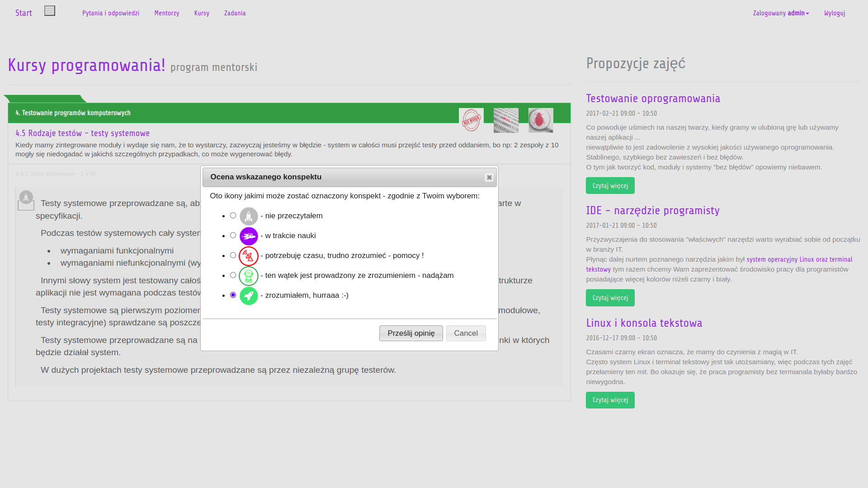Click the green astronaut 'nadążam' icon
Image resolution: width=868 pixels, height=488 pixels.
[249, 276]
